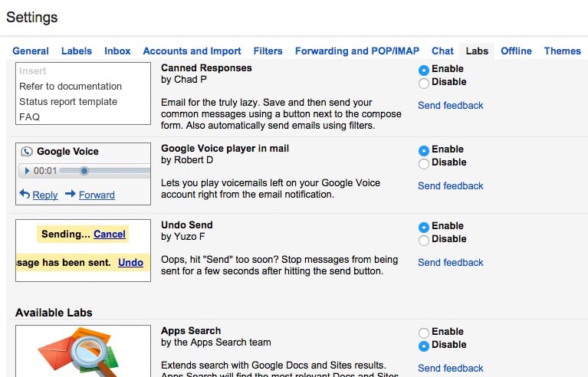Click Undo in the message sent preview

(130, 263)
